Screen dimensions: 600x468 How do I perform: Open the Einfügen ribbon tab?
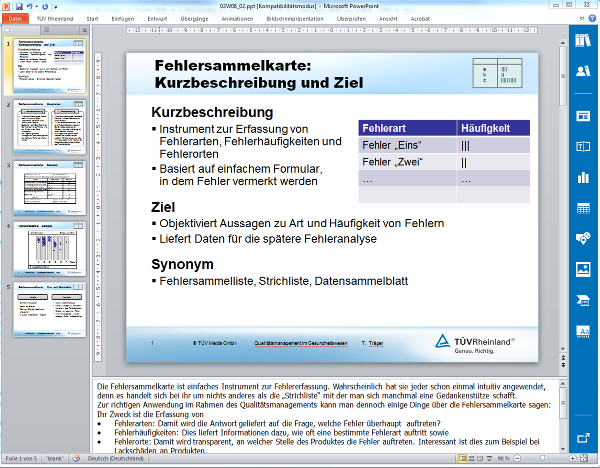pyautogui.click(x=122, y=18)
